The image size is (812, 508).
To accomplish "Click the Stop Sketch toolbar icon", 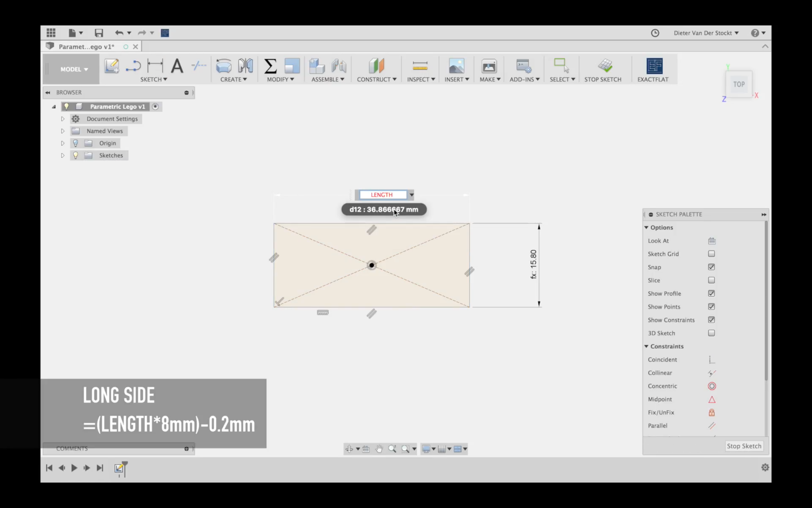I will coord(605,66).
